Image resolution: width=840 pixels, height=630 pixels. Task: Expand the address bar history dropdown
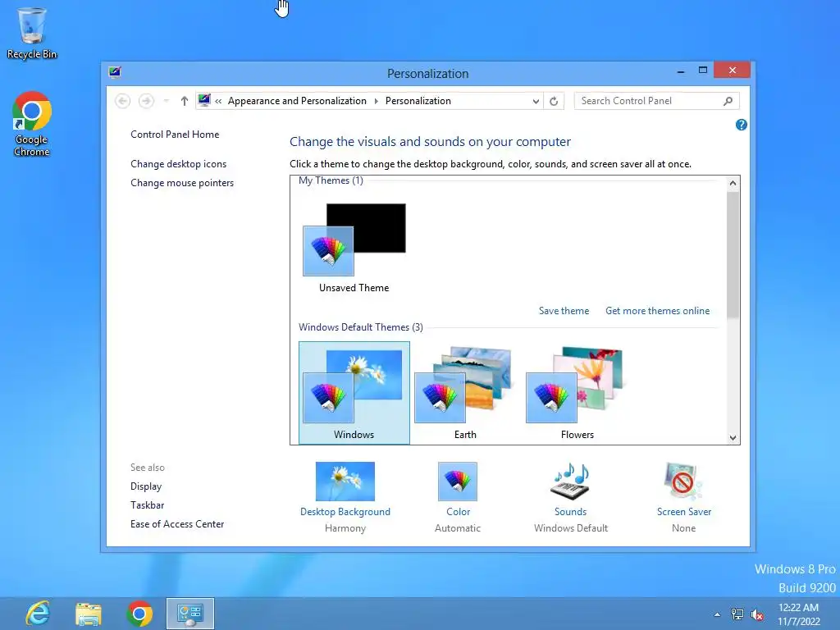536,101
